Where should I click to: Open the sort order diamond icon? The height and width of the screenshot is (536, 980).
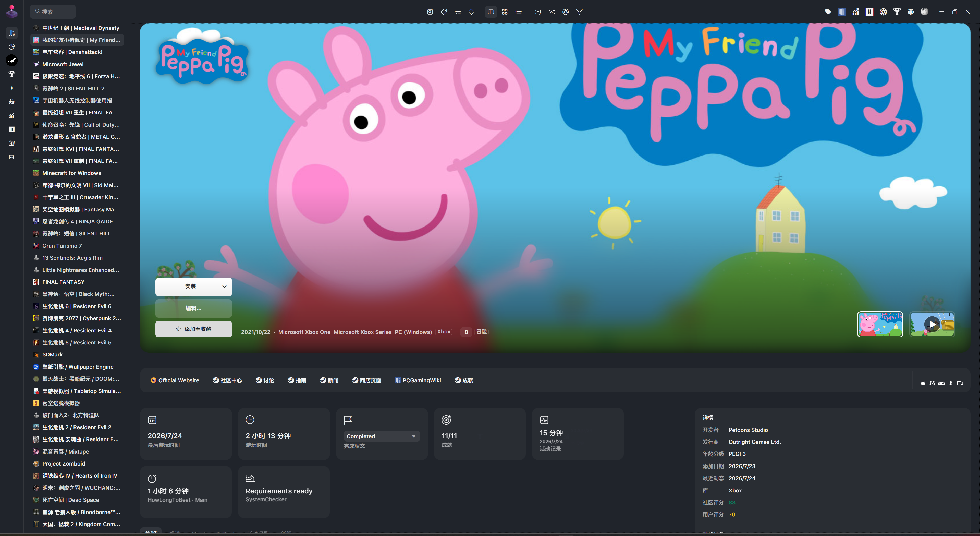click(471, 12)
